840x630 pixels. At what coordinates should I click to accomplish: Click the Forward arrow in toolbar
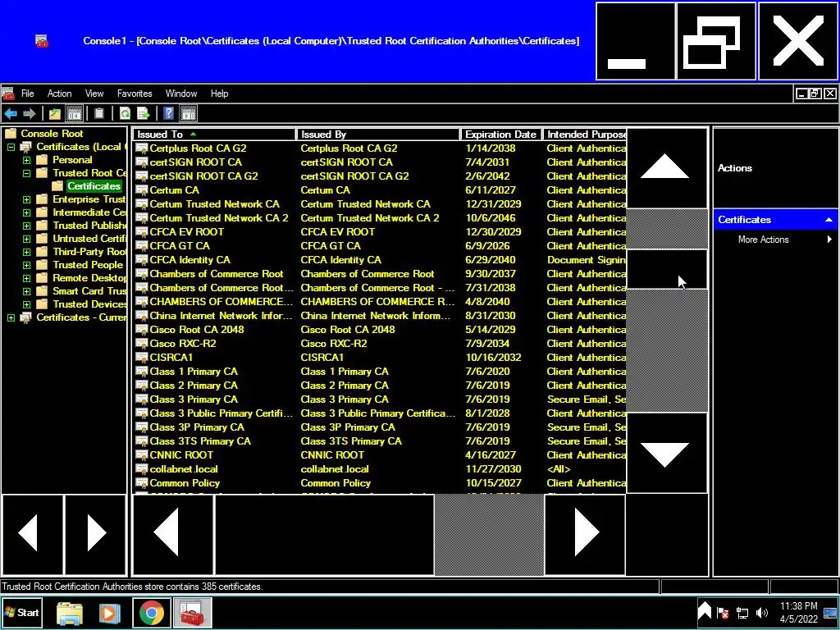pos(30,113)
